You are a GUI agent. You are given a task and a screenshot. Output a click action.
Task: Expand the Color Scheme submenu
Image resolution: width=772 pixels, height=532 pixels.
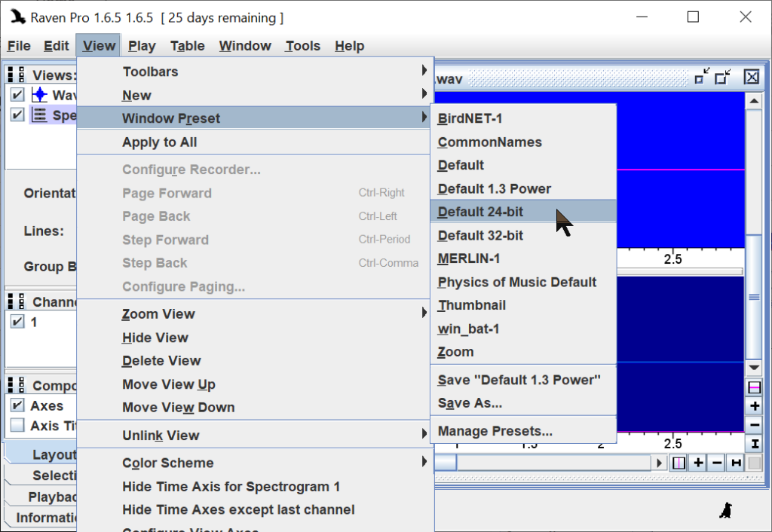[x=255, y=463]
